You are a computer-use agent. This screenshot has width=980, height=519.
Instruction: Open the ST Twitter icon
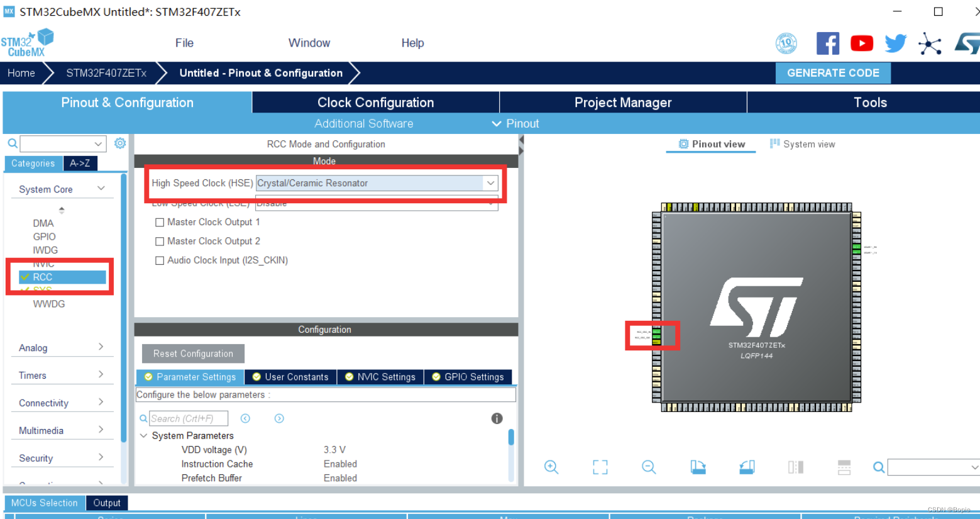(896, 43)
